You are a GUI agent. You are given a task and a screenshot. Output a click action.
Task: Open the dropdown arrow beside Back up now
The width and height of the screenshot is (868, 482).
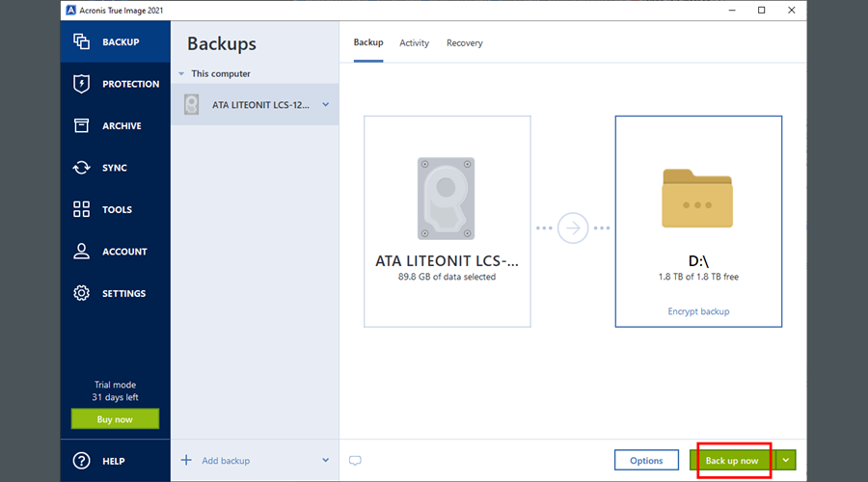pyautogui.click(x=786, y=461)
